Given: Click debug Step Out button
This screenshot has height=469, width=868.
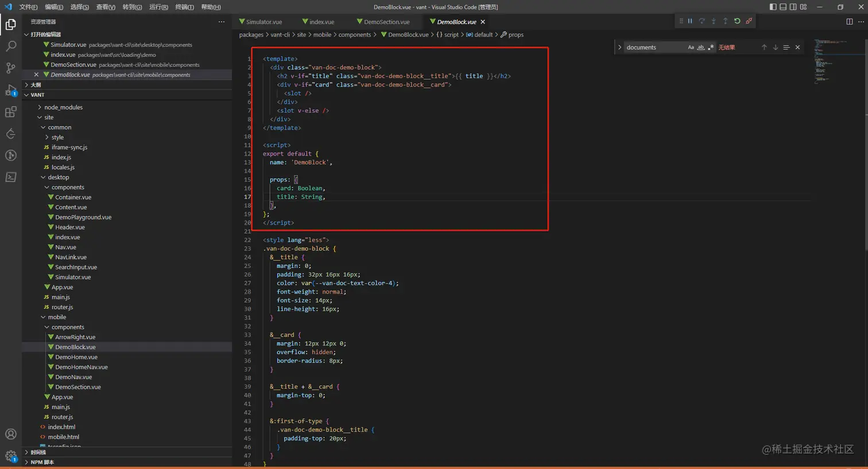Looking at the screenshot, I should 725,21.
